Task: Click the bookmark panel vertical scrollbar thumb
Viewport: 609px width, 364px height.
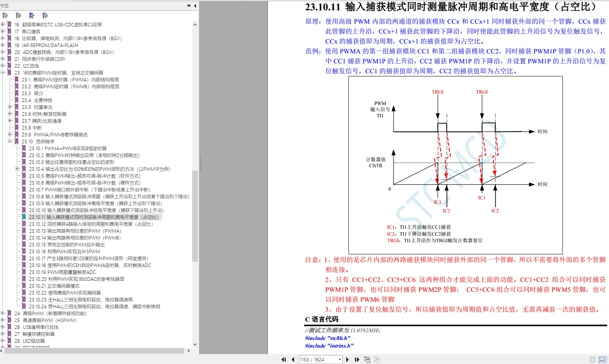Action: pos(195,216)
